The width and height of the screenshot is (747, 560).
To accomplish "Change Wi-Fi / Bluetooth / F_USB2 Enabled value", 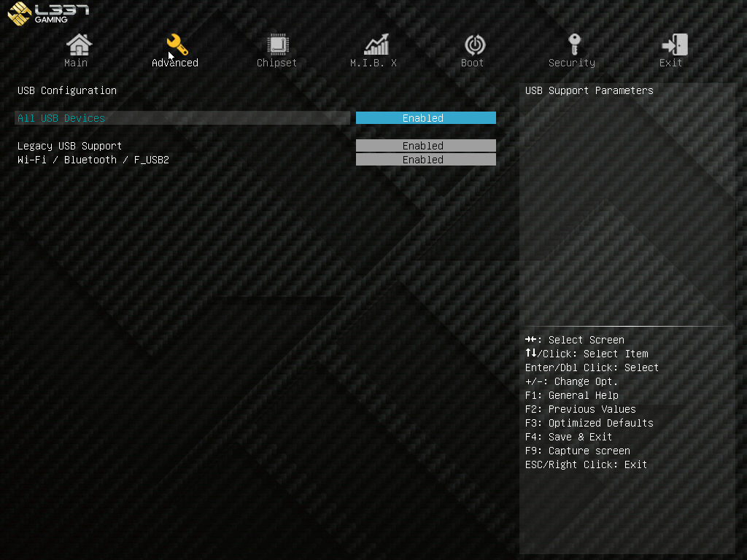I will pos(425,159).
